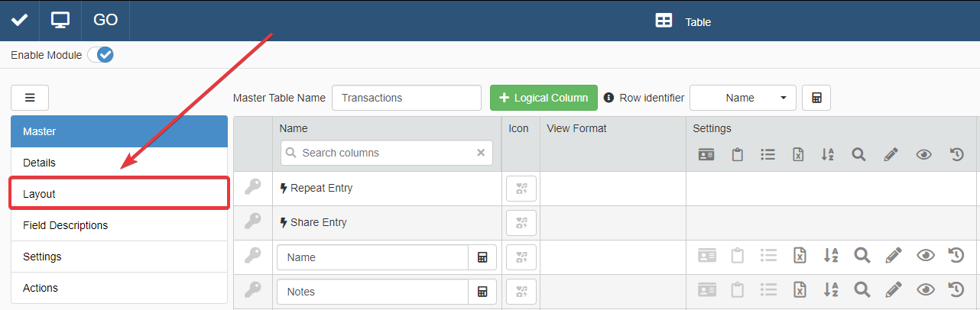Toggle the eye visibility icon in Notes row
Viewport: 980px width, 310px height.
(x=925, y=290)
